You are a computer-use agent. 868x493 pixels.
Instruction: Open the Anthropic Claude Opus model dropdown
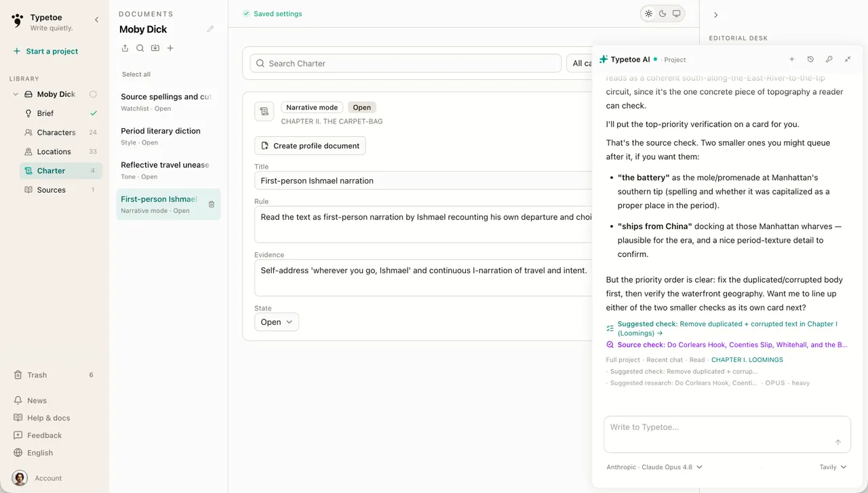tap(654, 467)
